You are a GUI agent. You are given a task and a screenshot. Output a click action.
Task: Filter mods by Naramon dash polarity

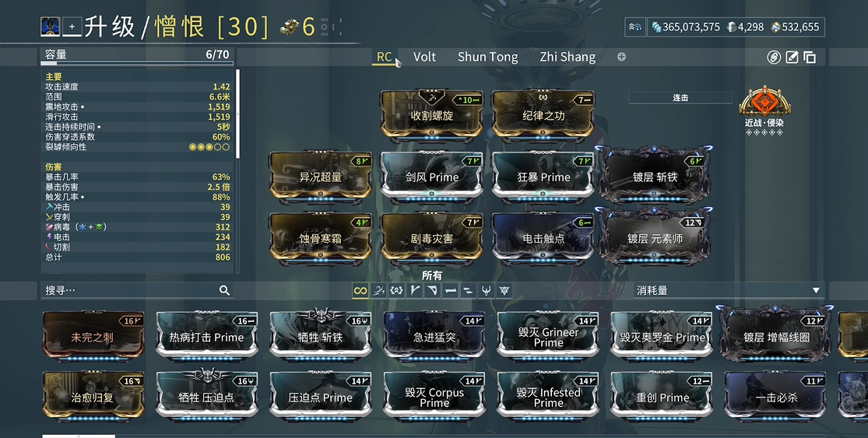(x=450, y=290)
